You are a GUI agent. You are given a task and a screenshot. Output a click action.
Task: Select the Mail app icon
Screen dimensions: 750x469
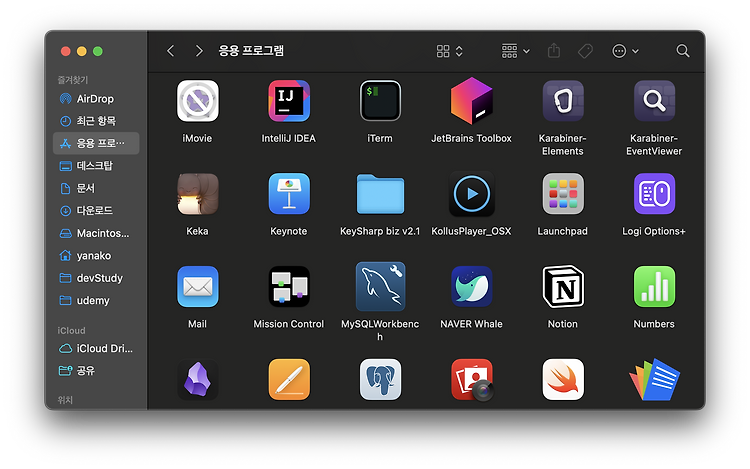[198, 286]
